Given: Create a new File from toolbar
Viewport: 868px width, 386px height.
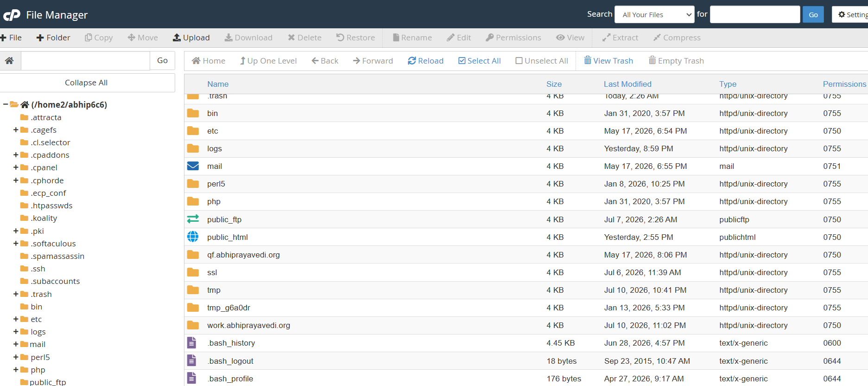Looking at the screenshot, I should 11,38.
